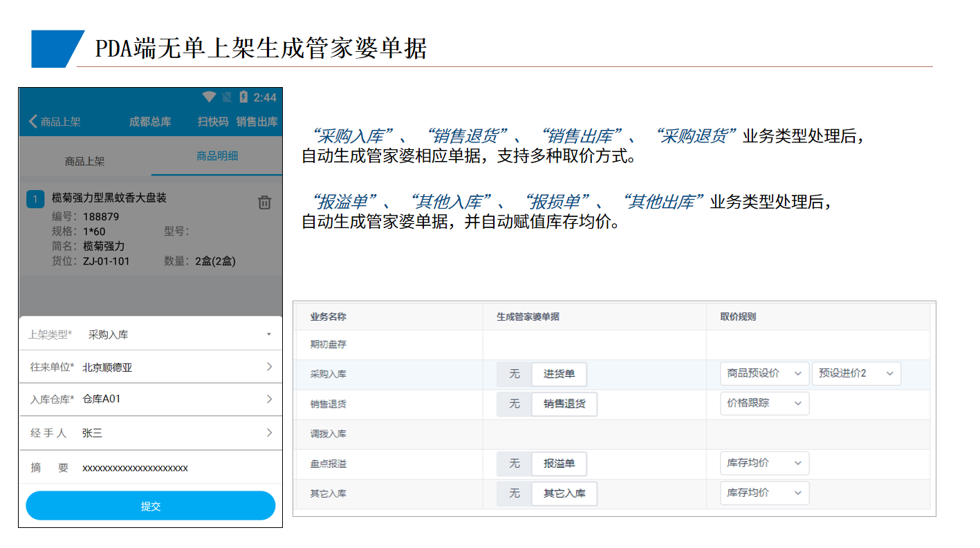The width and height of the screenshot is (980, 548).
Task: Open 经手人 selection via its chevron
Action: pos(269,433)
